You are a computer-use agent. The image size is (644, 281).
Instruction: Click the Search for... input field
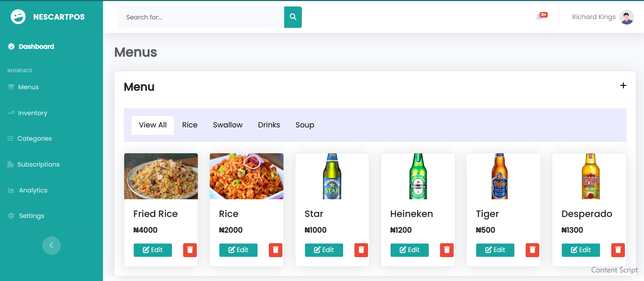[201, 17]
